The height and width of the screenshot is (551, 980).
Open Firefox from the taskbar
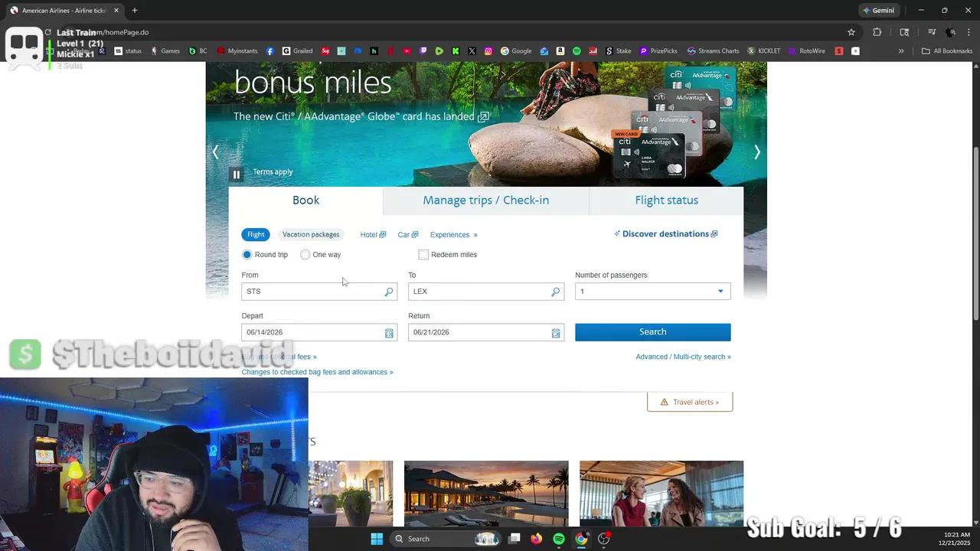click(x=536, y=539)
